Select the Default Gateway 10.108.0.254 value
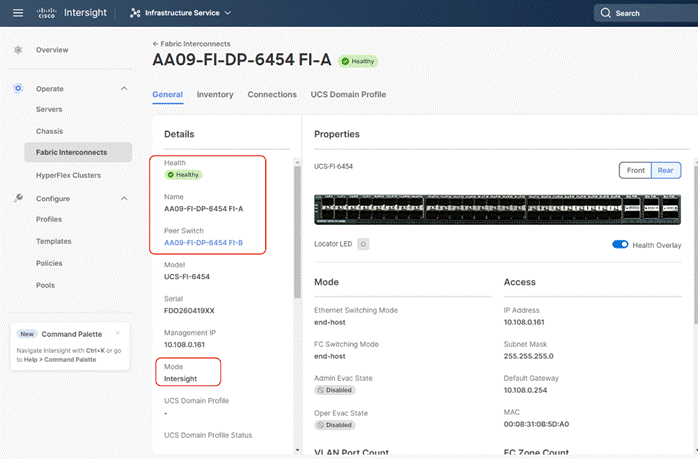This screenshot has width=698, height=459. 525,390
